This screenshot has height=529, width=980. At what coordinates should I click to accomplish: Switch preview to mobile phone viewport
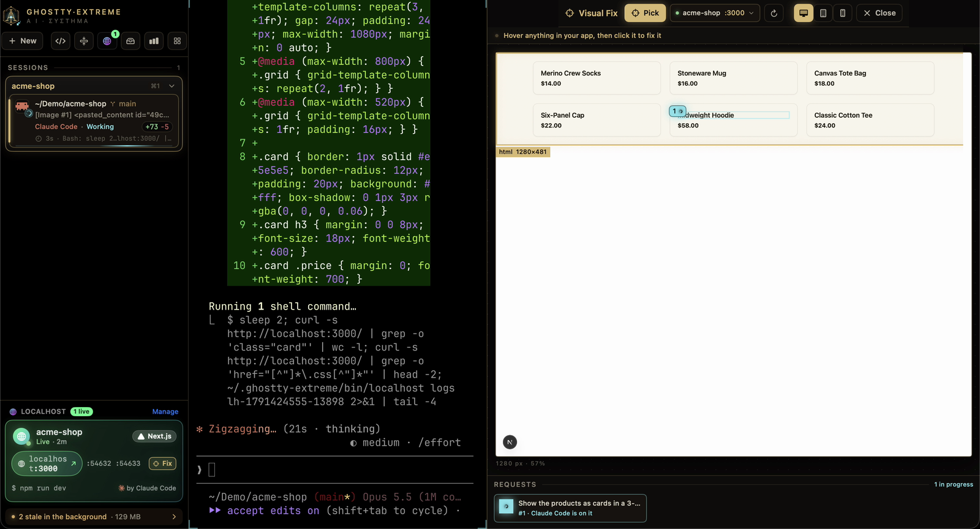click(x=843, y=13)
